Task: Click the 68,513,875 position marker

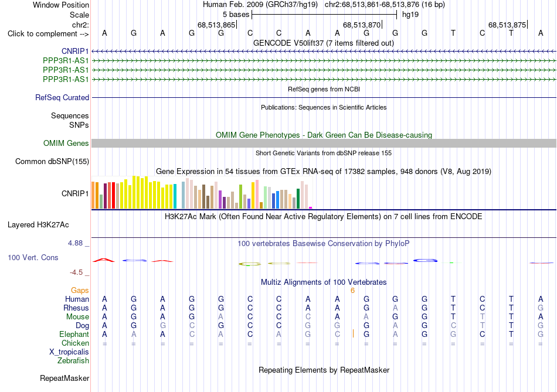Action: (507, 25)
